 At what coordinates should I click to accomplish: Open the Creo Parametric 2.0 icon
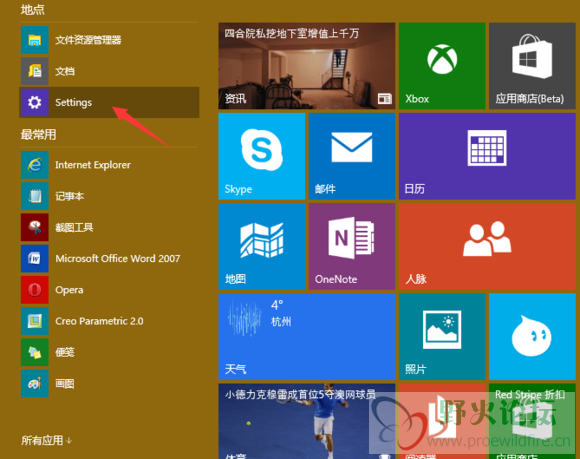coord(34,321)
